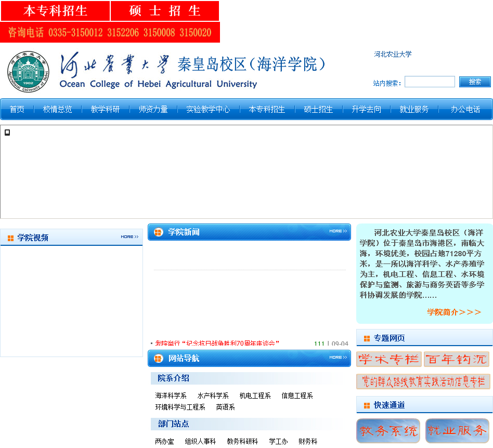Open 教务科研科 site link
The height and width of the screenshot is (448, 493).
[242, 441]
